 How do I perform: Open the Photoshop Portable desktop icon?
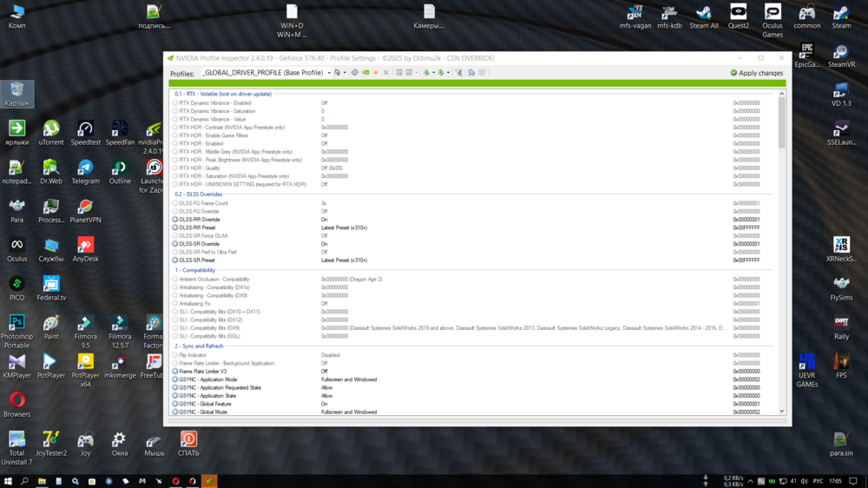[16, 331]
